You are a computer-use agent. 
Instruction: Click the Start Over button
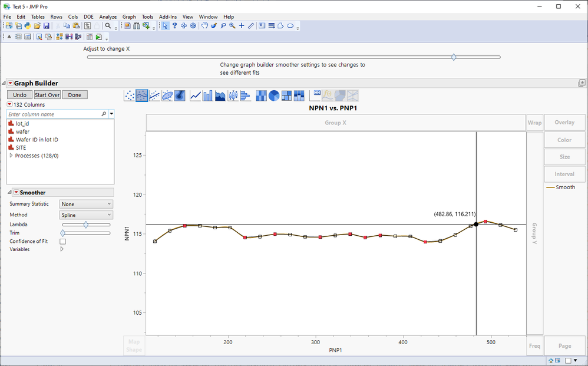(47, 95)
